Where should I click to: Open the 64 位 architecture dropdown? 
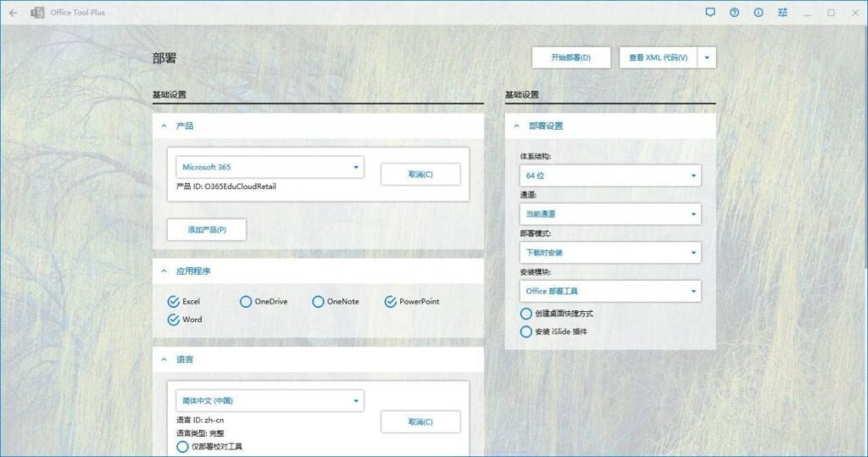[610, 176]
